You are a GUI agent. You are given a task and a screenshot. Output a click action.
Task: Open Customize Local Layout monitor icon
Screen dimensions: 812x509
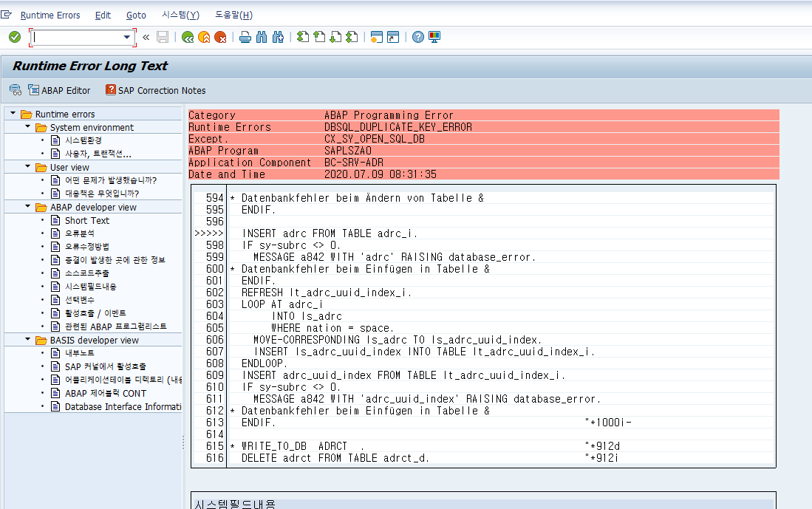[x=434, y=37]
